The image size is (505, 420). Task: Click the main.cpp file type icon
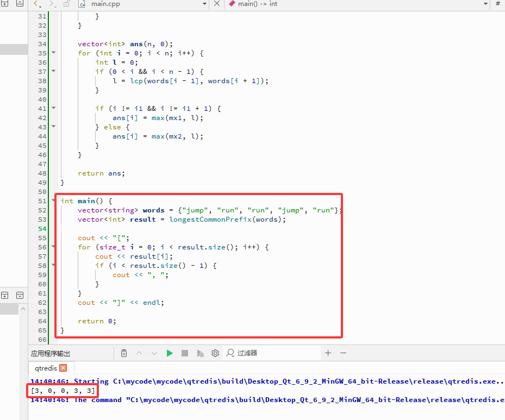[x=82, y=4]
